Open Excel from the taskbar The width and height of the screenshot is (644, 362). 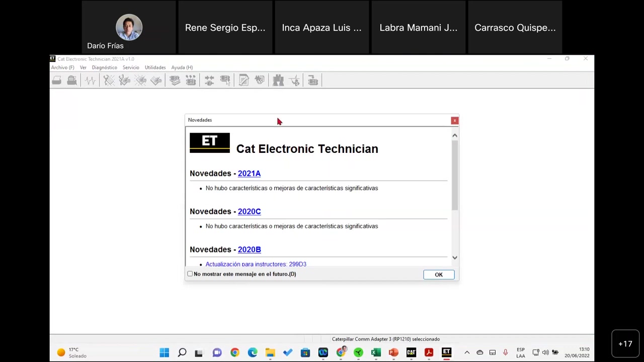(x=376, y=352)
